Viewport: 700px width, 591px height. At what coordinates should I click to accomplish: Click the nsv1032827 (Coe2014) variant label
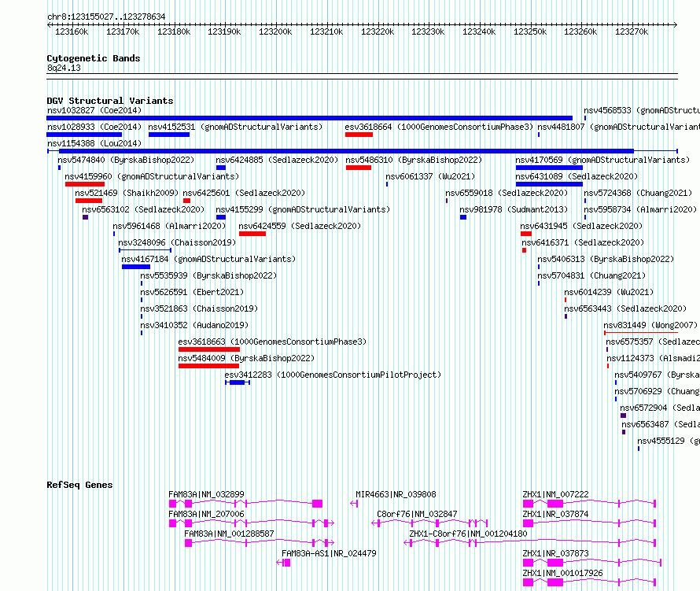[94, 110]
